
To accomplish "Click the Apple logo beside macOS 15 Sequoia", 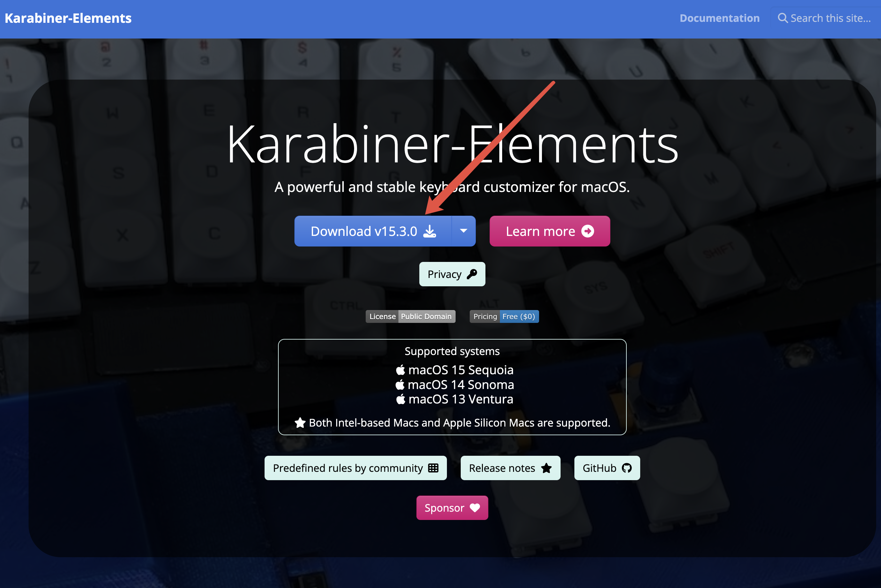I will [x=401, y=370].
